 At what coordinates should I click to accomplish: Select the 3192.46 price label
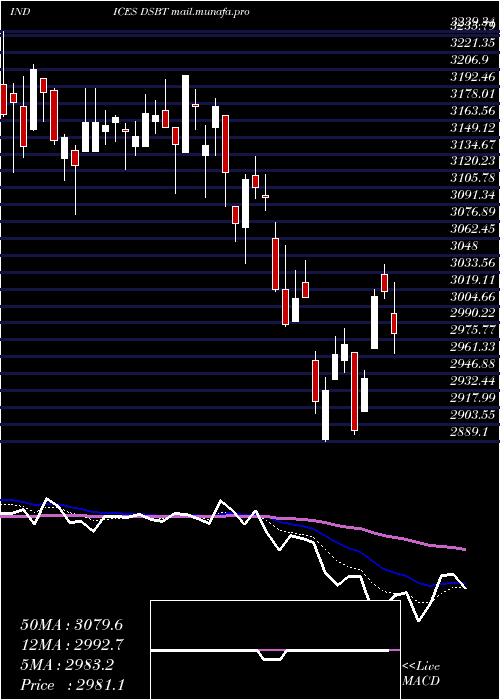[x=473, y=77]
